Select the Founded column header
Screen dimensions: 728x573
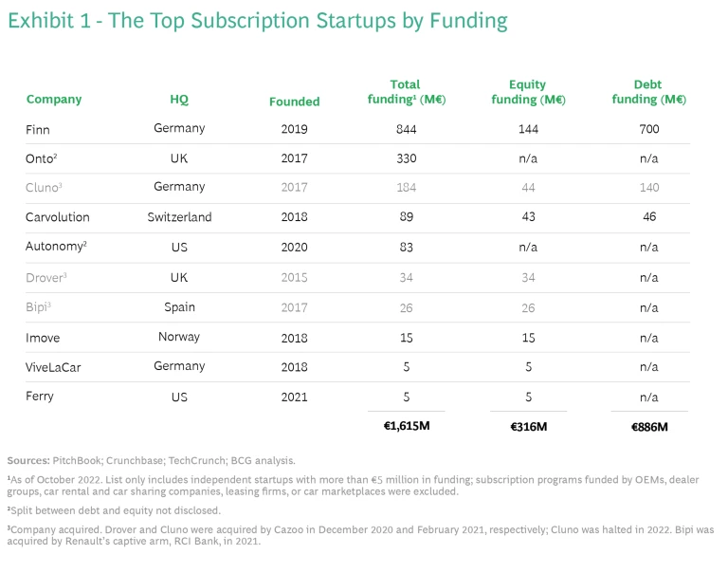[x=295, y=102]
